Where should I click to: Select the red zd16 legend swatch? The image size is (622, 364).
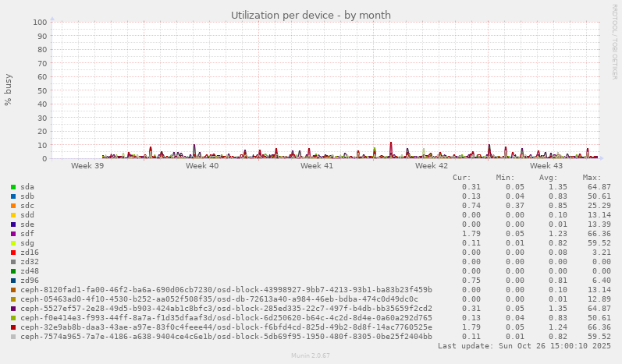13,253
